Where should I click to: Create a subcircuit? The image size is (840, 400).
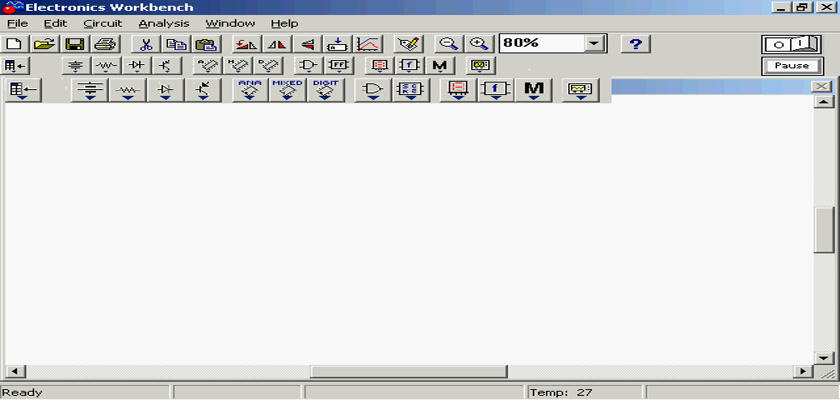[x=338, y=44]
